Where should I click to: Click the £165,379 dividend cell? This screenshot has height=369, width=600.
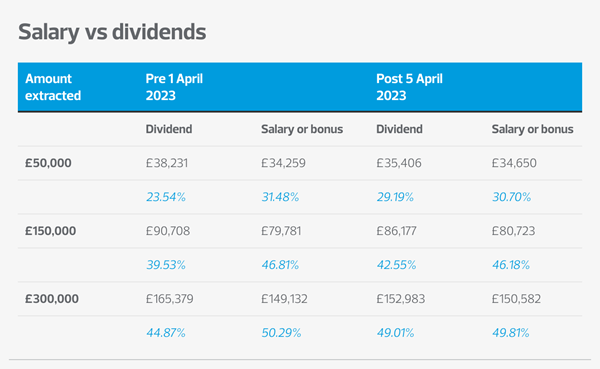tap(170, 299)
